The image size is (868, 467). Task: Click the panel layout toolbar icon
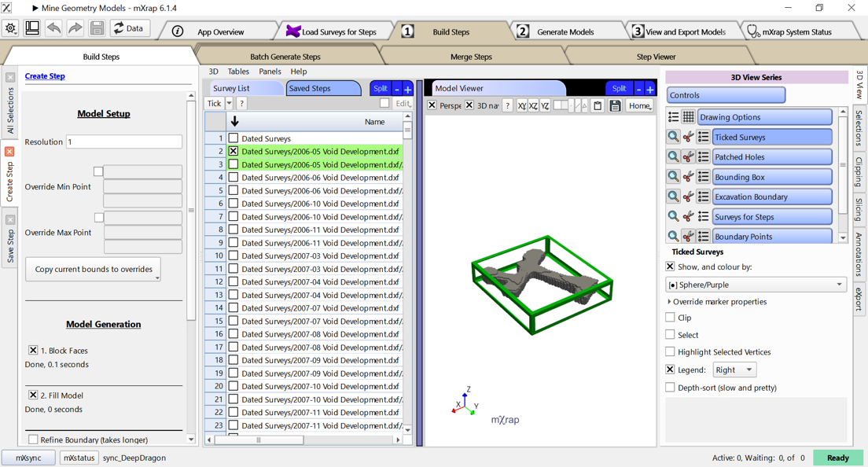[x=32, y=28]
